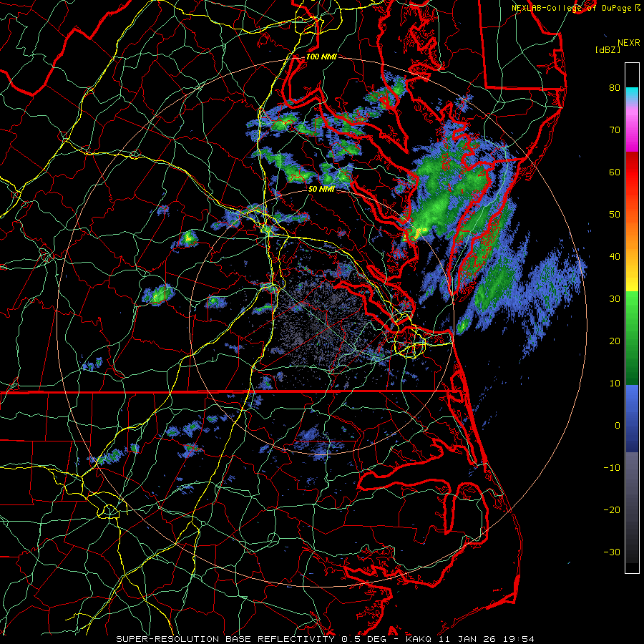The image size is (644, 644).
Task: Click the "SUPER-RESOLUTION BASE REFLECTIVITY" caption text
Action: point(225,639)
